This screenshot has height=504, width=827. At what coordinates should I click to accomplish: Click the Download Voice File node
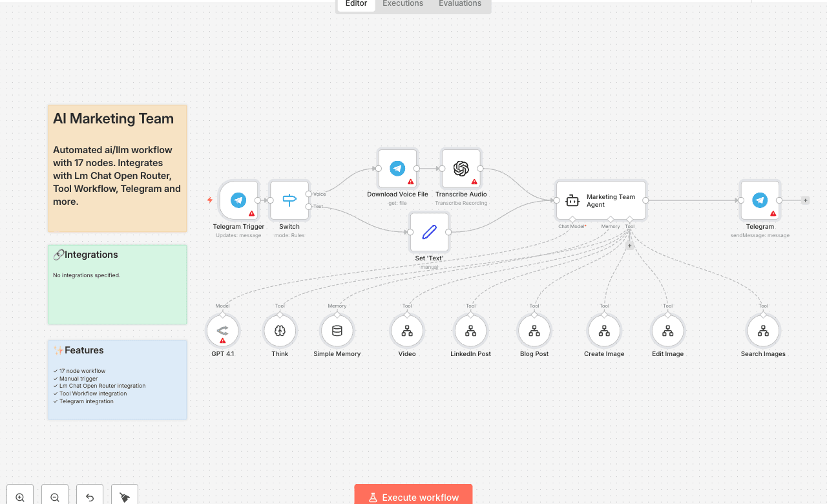click(x=397, y=169)
